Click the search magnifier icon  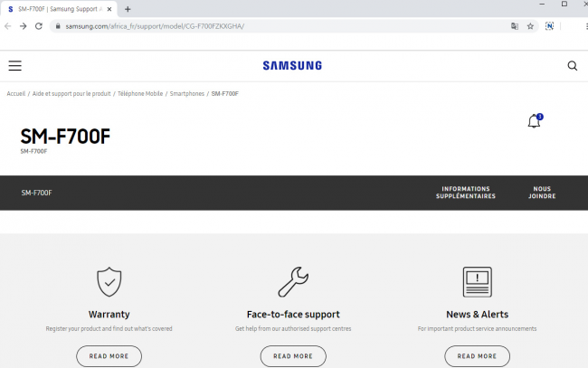click(573, 66)
